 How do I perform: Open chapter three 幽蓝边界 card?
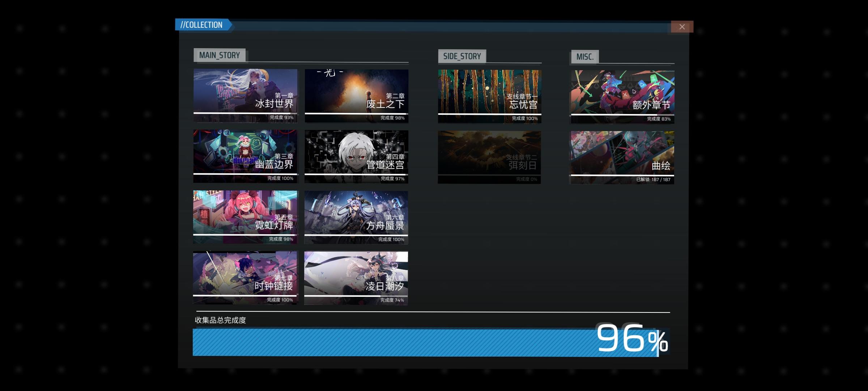(245, 156)
